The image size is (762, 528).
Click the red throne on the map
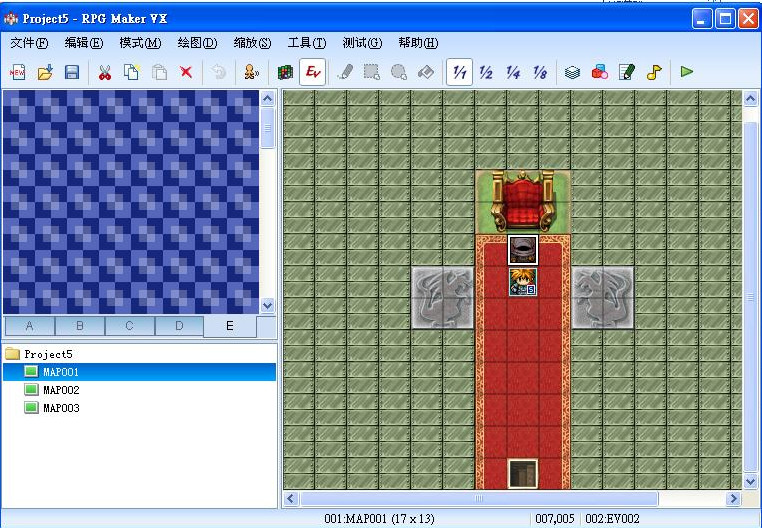pyautogui.click(x=523, y=202)
